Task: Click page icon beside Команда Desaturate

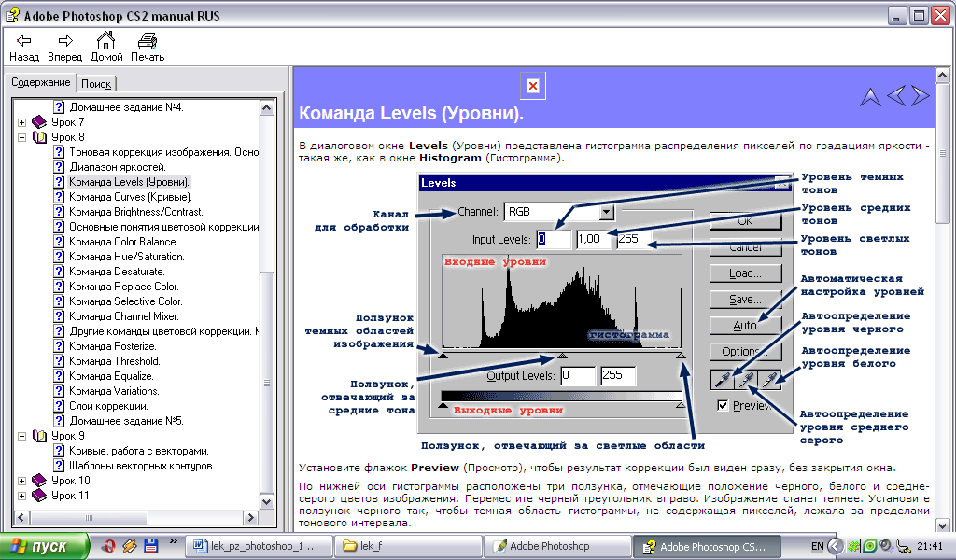Action: [x=59, y=272]
